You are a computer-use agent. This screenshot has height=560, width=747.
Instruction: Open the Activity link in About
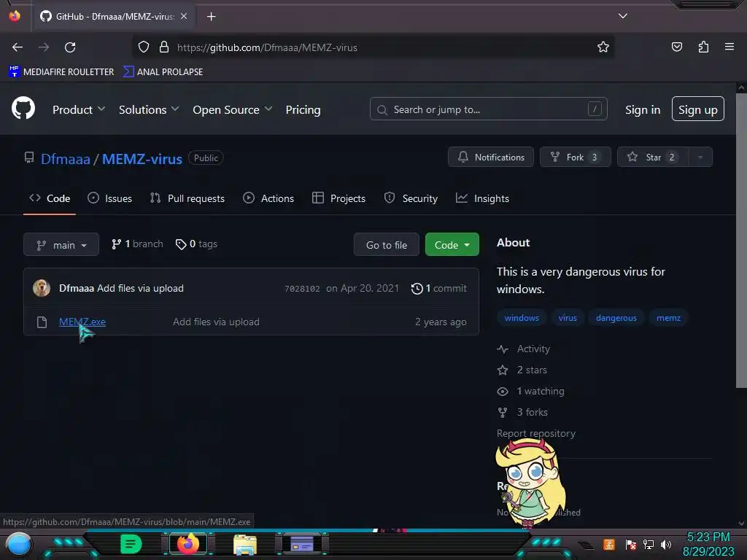[523, 349]
